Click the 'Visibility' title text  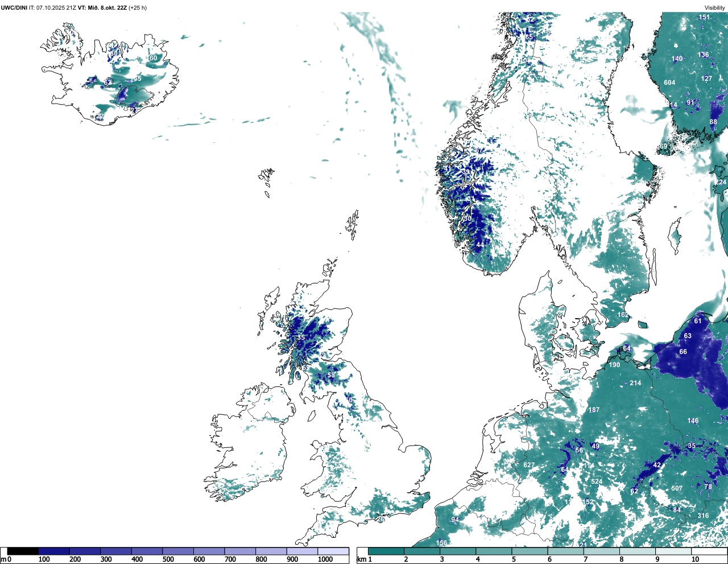[x=714, y=8]
